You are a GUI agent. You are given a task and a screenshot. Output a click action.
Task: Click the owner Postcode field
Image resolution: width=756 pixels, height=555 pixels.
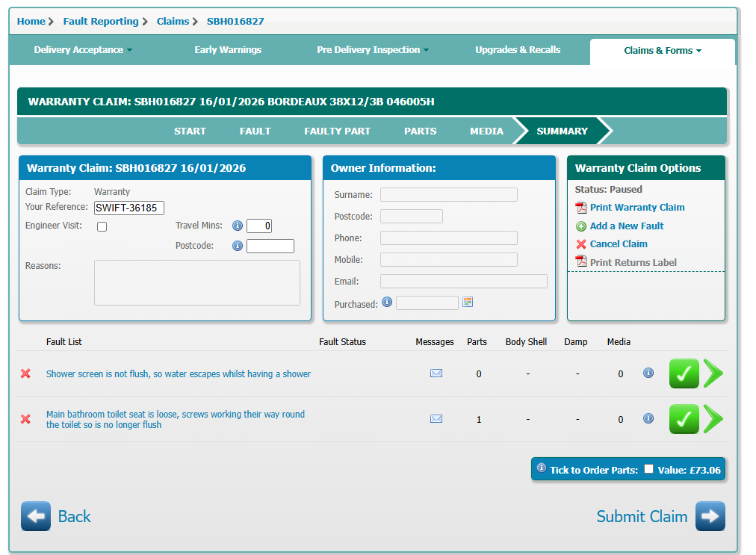[x=412, y=216]
